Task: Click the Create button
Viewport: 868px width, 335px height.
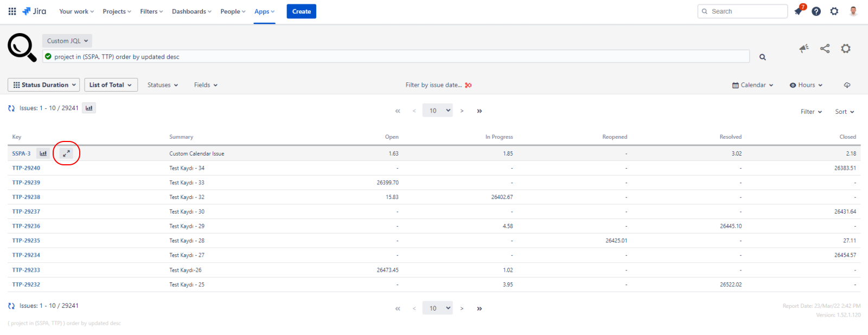Action: 301,11
